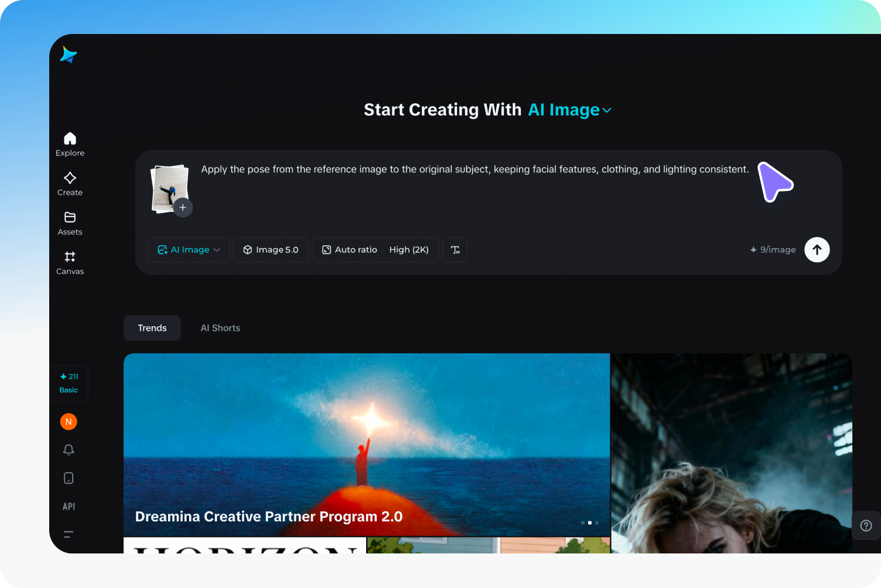Screen dimensions: 881x588
Task: Click the text tool icon in prompt toolbar
Action: tap(455, 249)
